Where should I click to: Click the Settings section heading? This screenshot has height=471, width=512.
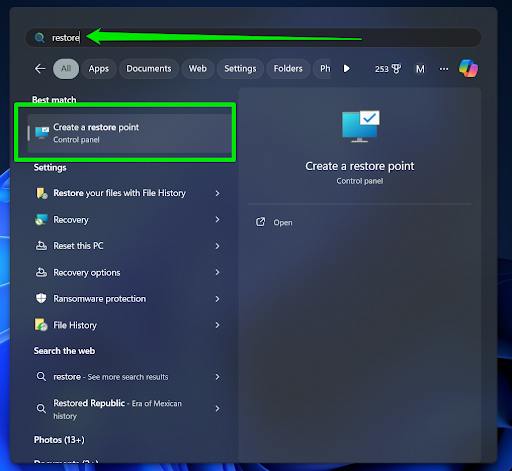(x=50, y=167)
